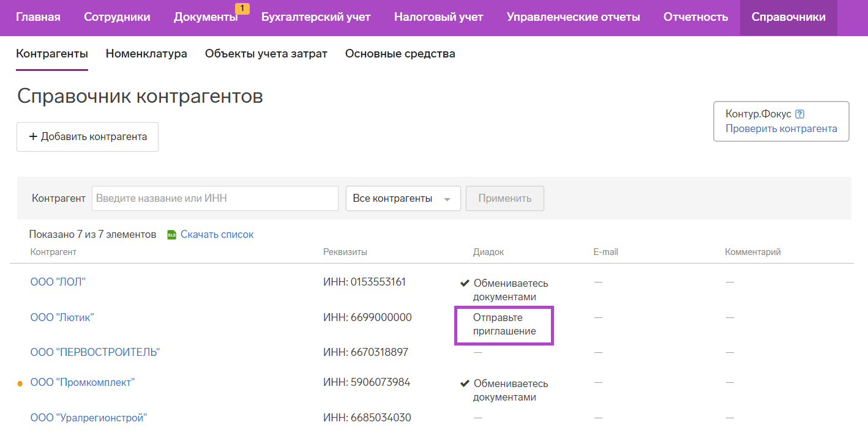The image size is (868, 436).
Task: Click the checkmark icon in Промкомплект row
Action: 465,384
